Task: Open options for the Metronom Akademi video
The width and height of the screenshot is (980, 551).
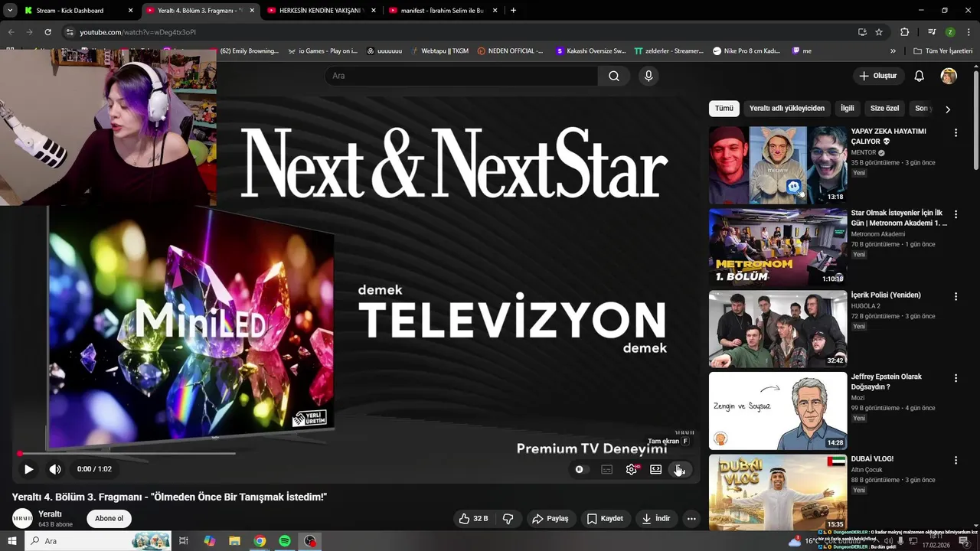Action: [955, 214]
